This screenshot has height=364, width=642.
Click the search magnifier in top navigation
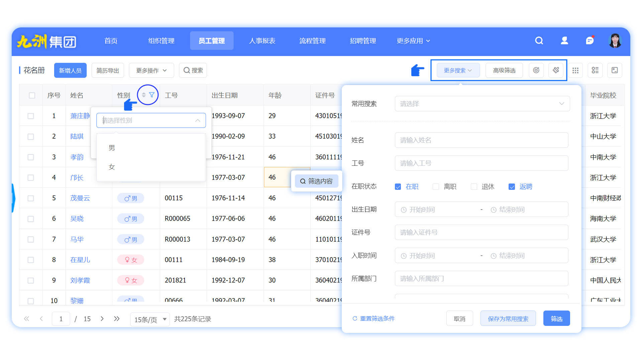click(539, 41)
